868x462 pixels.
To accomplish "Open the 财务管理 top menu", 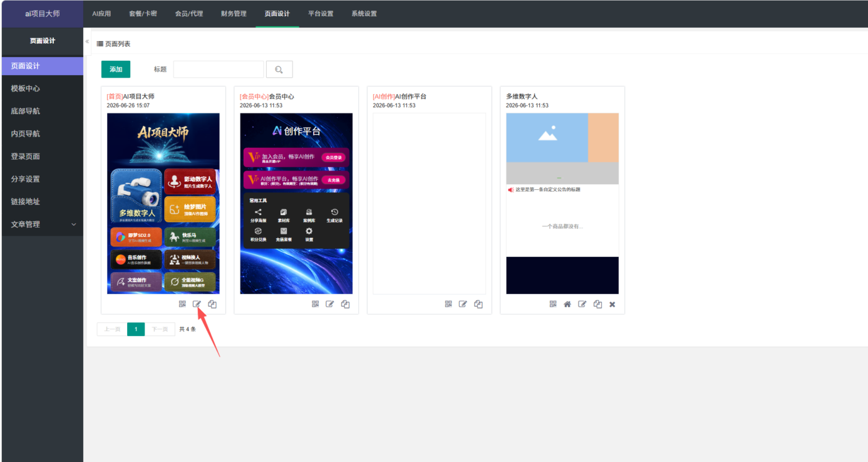I will point(234,14).
